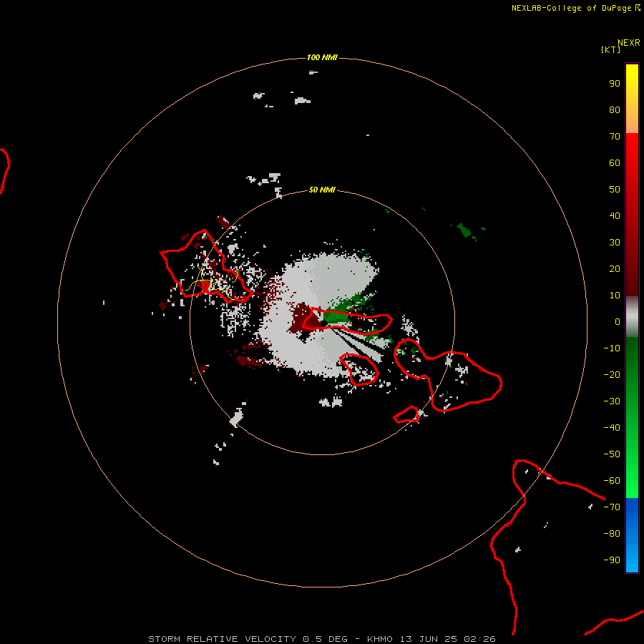Click the positive 40 scale value
644x644 pixels.
(x=615, y=215)
